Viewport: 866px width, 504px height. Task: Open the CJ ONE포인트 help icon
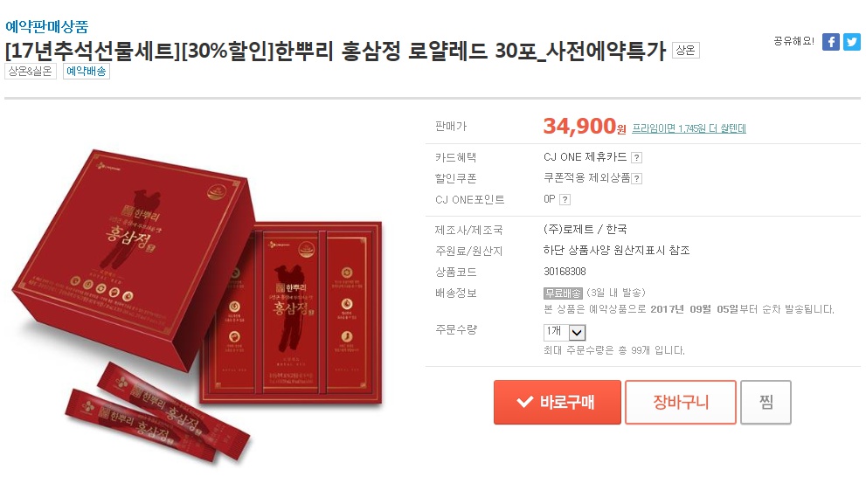[565, 200]
